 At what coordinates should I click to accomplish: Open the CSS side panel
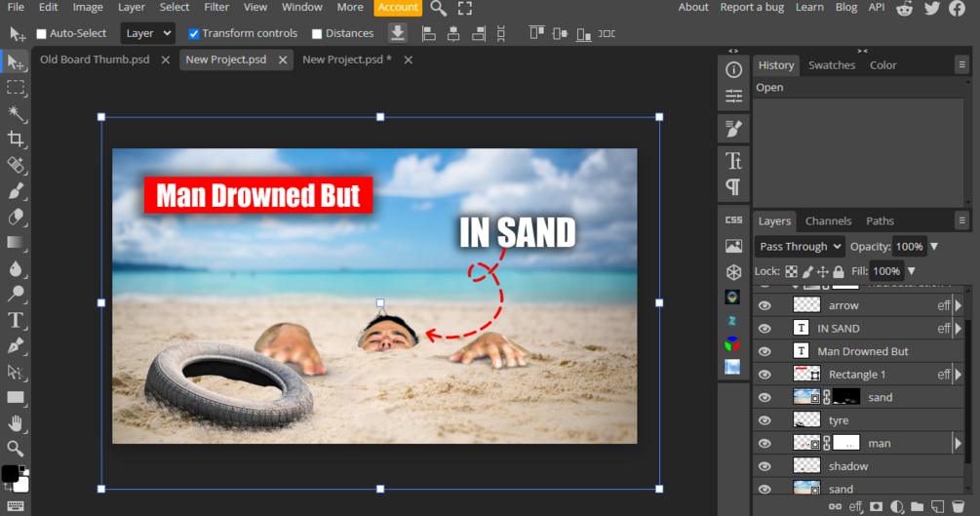pos(733,219)
